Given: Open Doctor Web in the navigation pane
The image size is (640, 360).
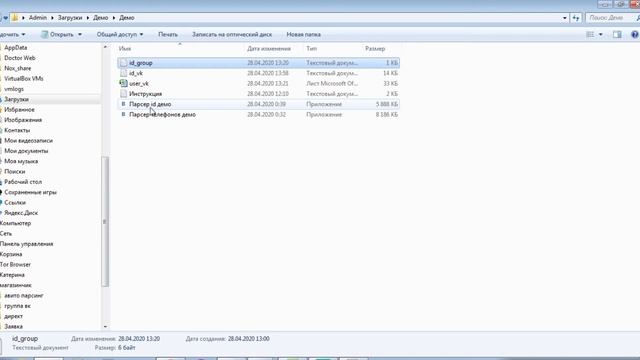Looking at the screenshot, I should point(20,58).
